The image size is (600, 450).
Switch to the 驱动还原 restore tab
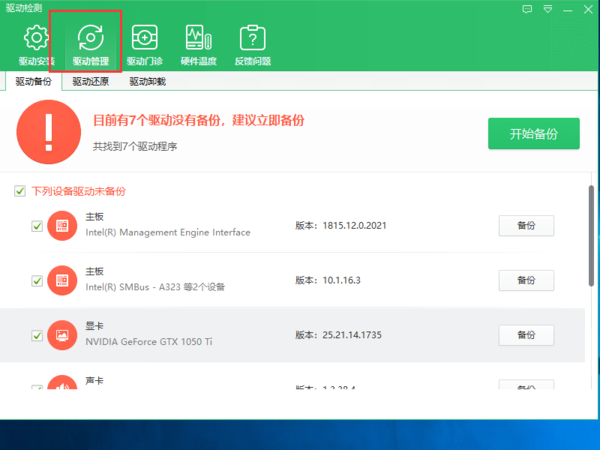(x=90, y=82)
